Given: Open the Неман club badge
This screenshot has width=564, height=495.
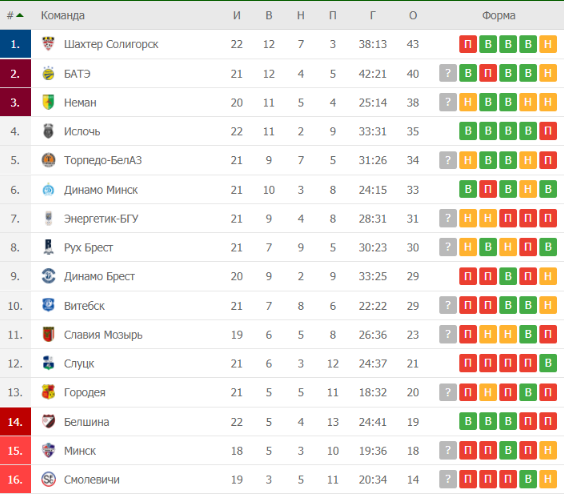Looking at the screenshot, I should click(x=48, y=103).
